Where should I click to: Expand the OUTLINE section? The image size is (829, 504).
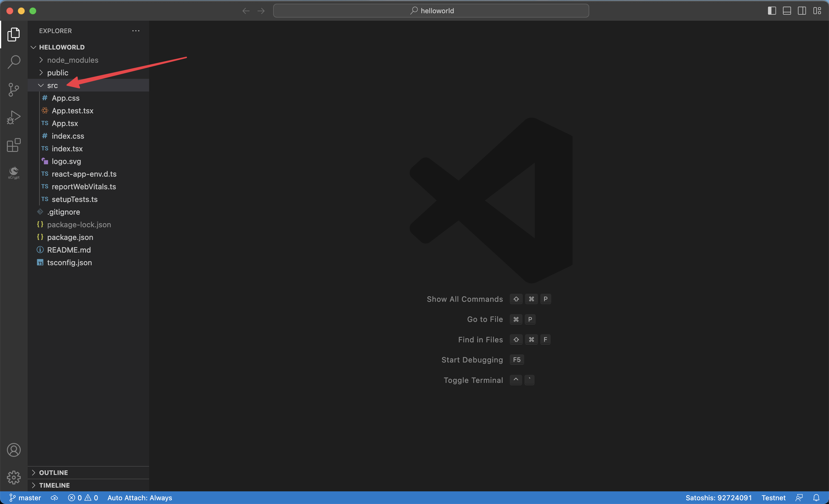pos(53,472)
